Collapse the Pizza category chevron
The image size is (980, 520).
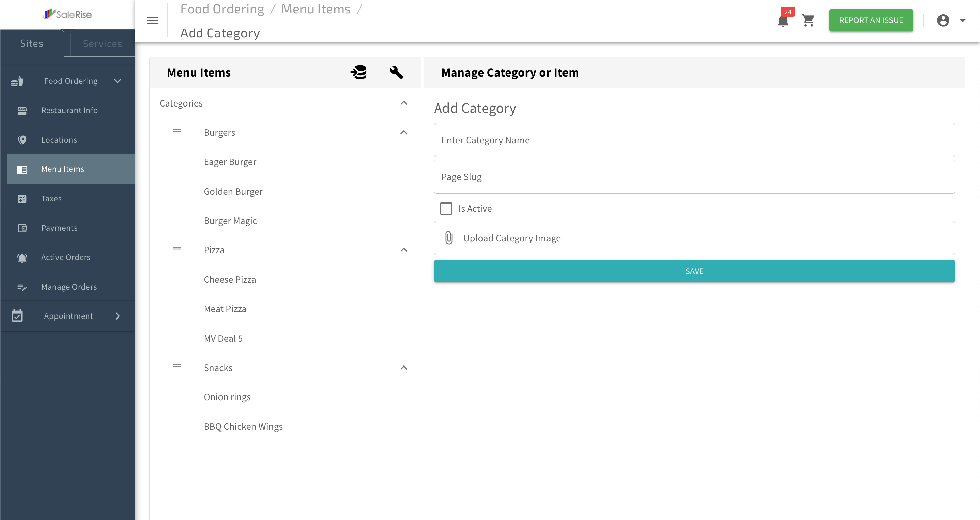pyautogui.click(x=404, y=250)
